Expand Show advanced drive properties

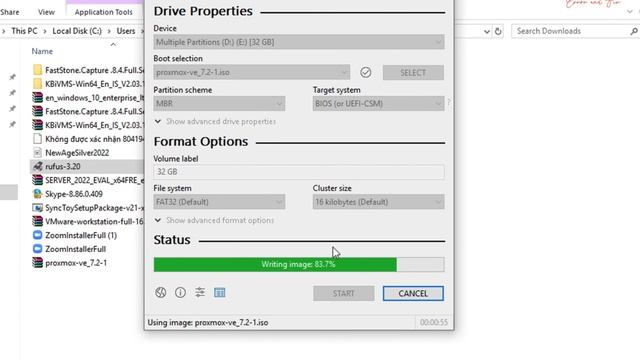click(x=215, y=122)
